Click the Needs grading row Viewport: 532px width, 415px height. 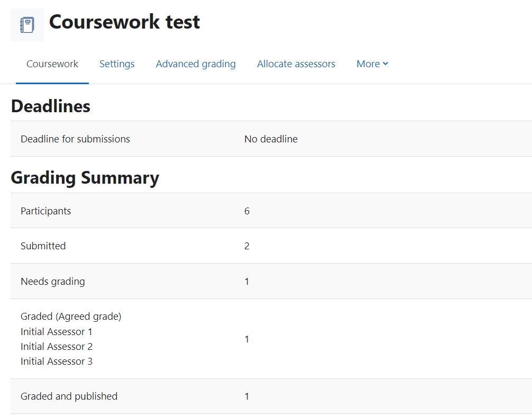pos(52,281)
